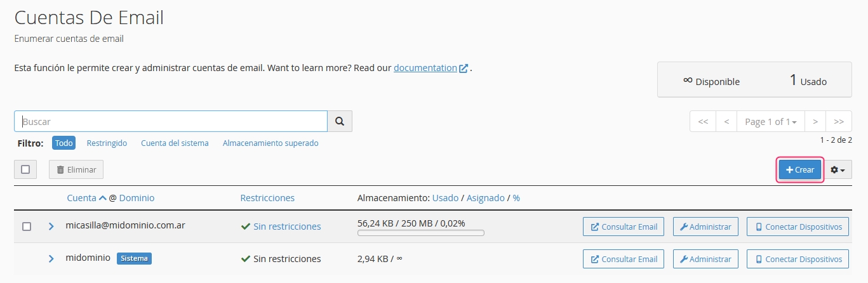Expand the micasilla@midominio.com.ar row
Viewport: 868px width, 283px height.
(51, 227)
